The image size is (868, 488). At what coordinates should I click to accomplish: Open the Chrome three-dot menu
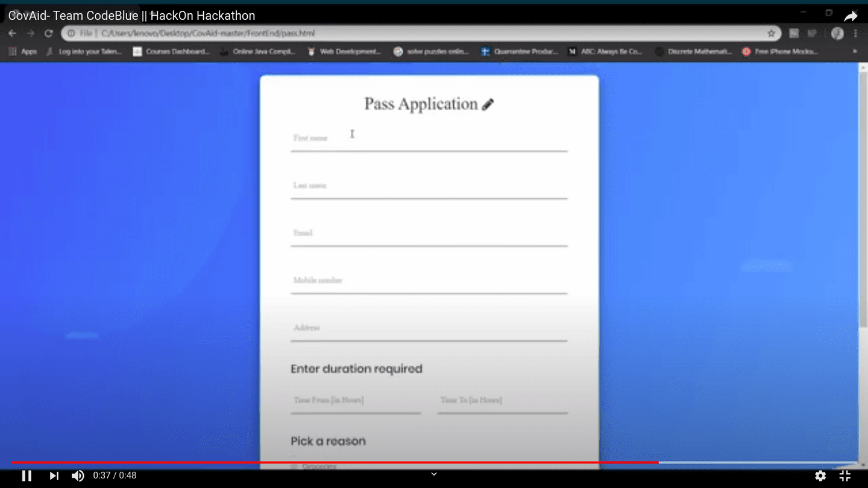(855, 33)
